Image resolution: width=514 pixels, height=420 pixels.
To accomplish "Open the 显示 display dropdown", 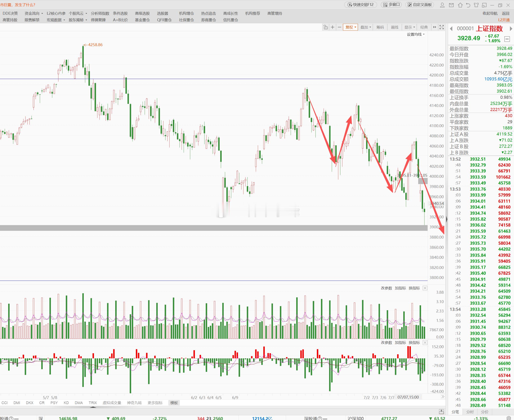I will [x=409, y=27].
